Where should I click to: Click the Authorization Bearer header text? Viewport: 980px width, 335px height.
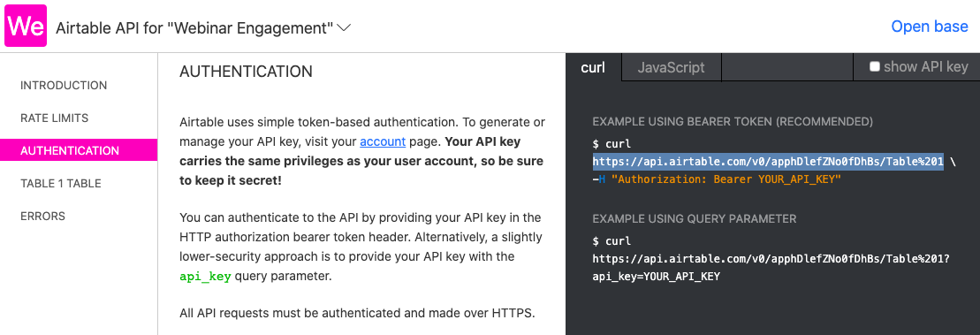coord(726,179)
